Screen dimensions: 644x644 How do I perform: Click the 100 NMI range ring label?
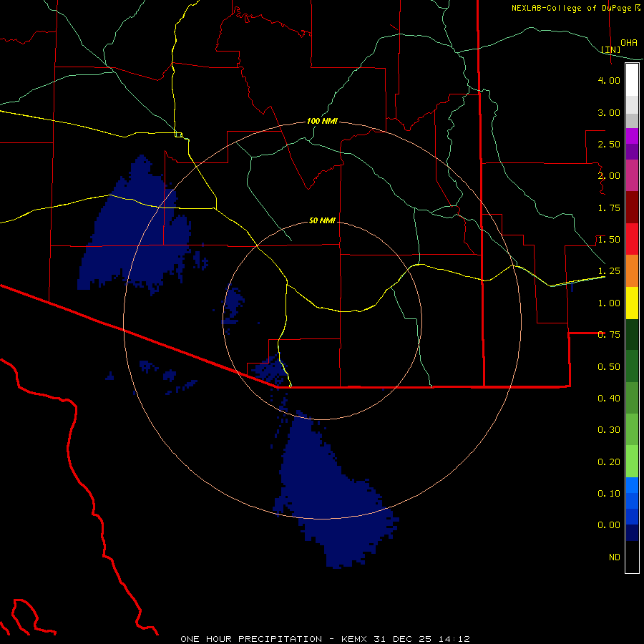[x=322, y=121]
